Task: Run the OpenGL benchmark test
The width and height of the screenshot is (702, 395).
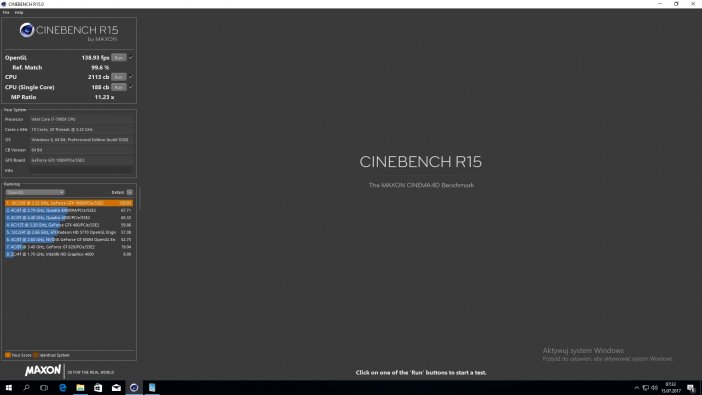Action: point(118,57)
